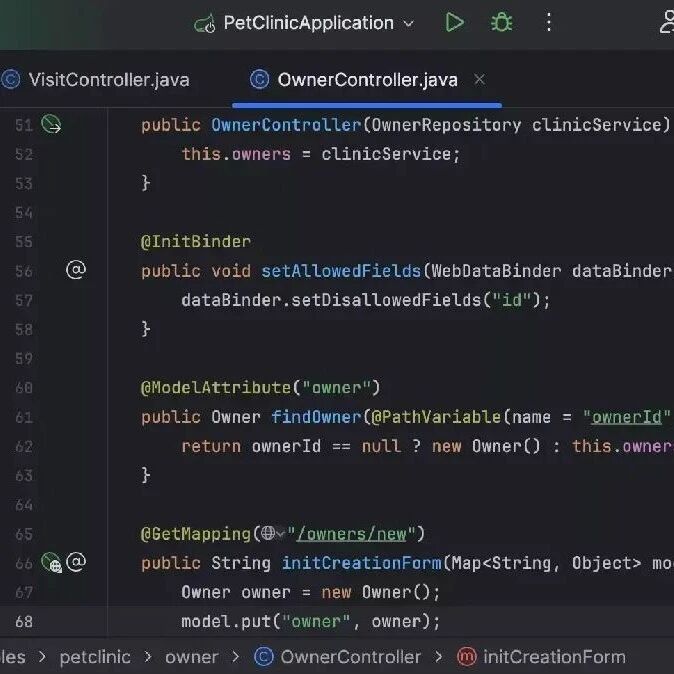Viewport: 674px width, 674px height.
Task: Select the OwnerController.java tab
Action: [x=354, y=80]
